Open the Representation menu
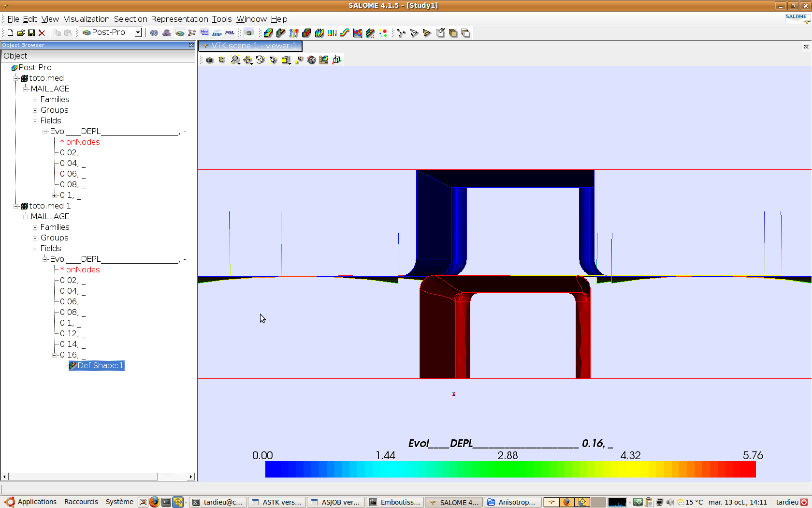812x508 pixels. coord(179,19)
